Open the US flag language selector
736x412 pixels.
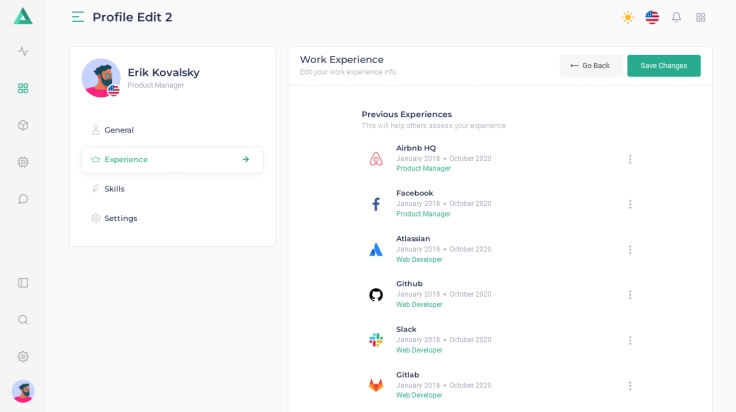[x=652, y=17]
